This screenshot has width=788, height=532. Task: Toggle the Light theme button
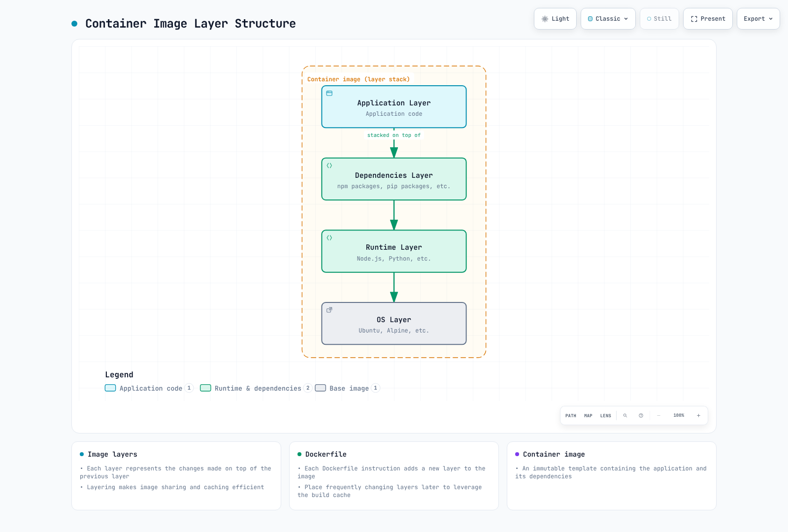pos(555,19)
